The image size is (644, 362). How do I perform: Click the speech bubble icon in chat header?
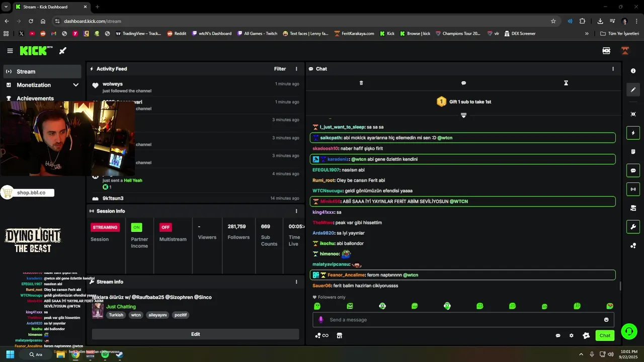(x=463, y=83)
